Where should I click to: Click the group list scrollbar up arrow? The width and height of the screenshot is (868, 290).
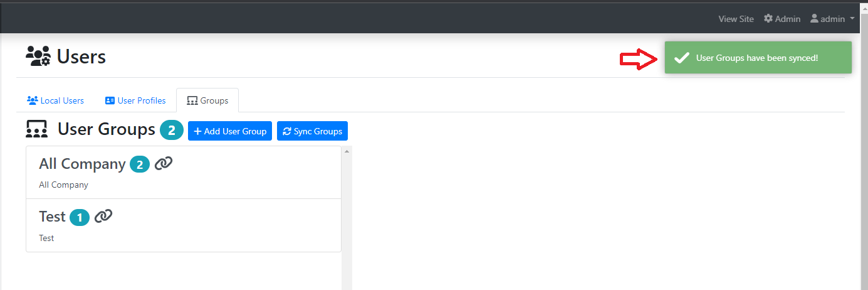[347, 151]
